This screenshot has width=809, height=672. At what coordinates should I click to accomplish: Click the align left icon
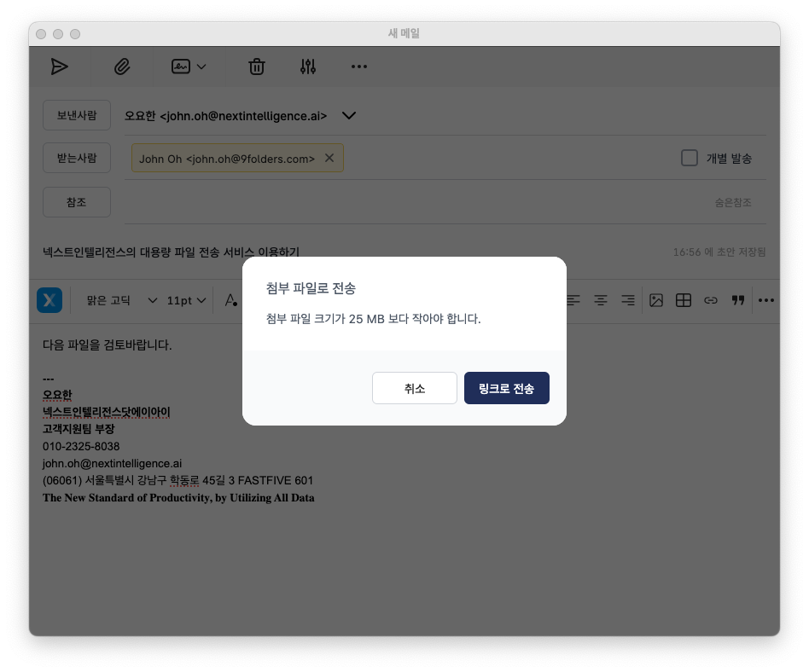click(x=573, y=300)
